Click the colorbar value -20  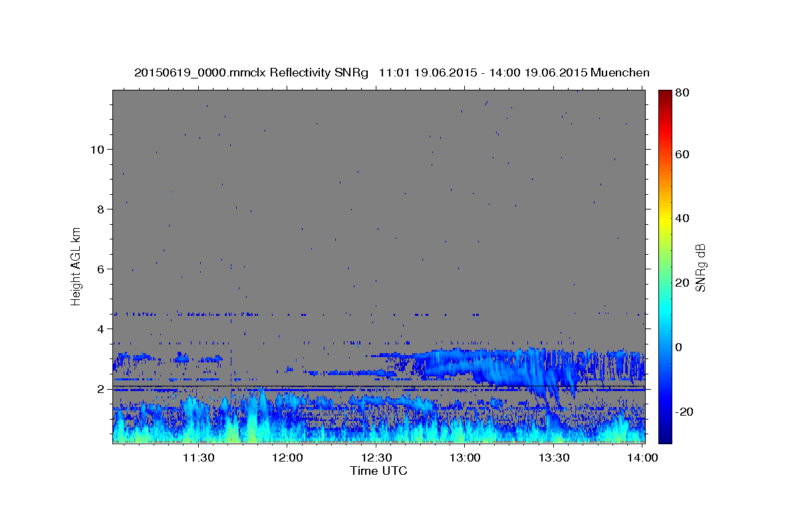click(x=684, y=412)
